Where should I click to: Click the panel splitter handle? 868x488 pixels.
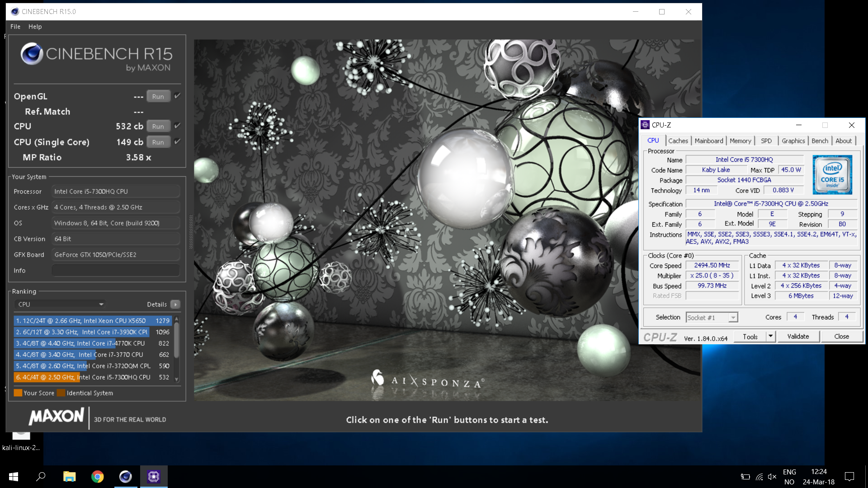pyautogui.click(x=190, y=231)
